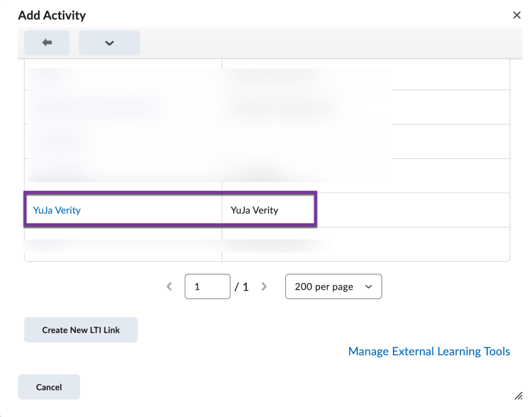This screenshot has height=417, width=532.
Task: Open the YuJa Verity activity link
Action: click(57, 210)
